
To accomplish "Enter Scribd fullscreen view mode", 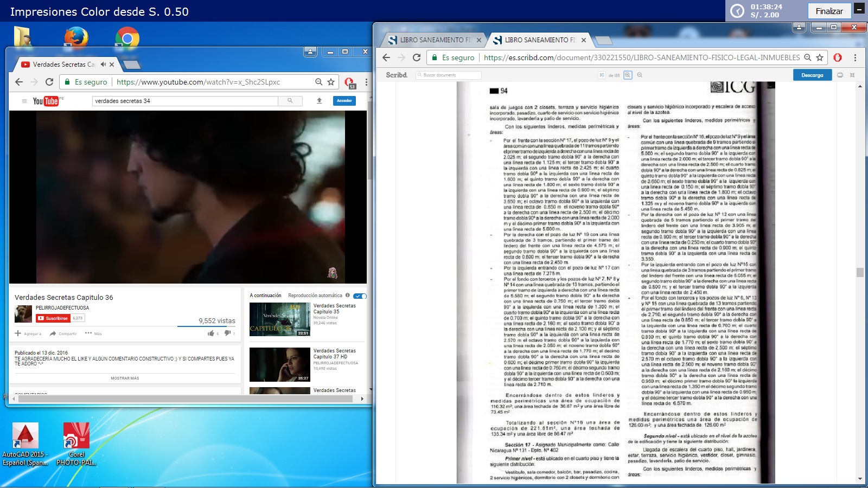I will click(x=852, y=75).
